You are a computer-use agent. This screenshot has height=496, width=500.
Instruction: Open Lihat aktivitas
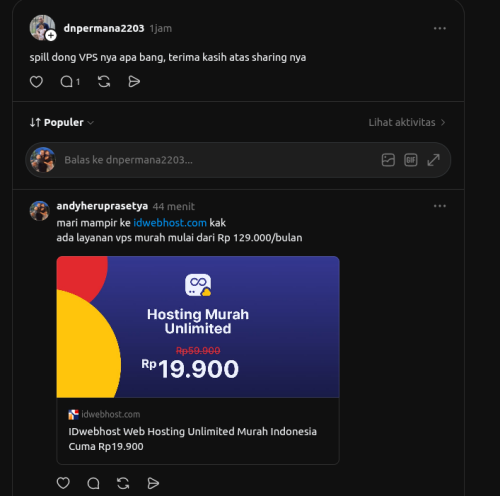pyautogui.click(x=407, y=123)
